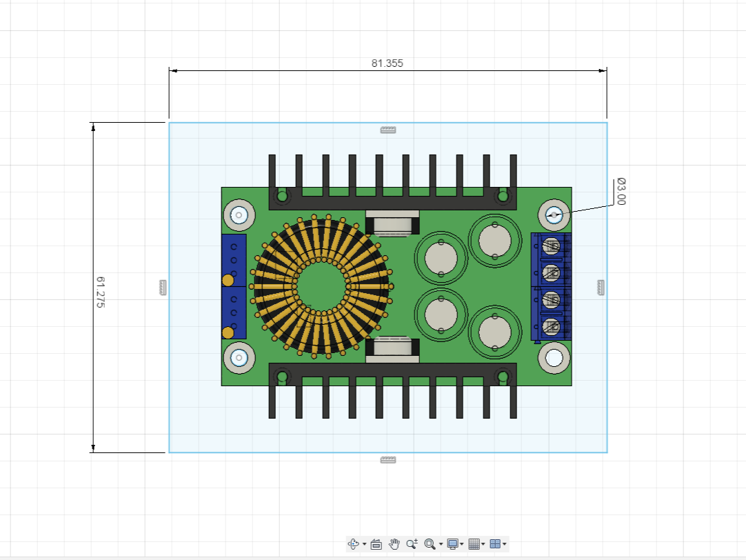Viewport: 746px width, 560px height.
Task: Expand the Orbit tool dropdown arrow
Action: (x=364, y=544)
